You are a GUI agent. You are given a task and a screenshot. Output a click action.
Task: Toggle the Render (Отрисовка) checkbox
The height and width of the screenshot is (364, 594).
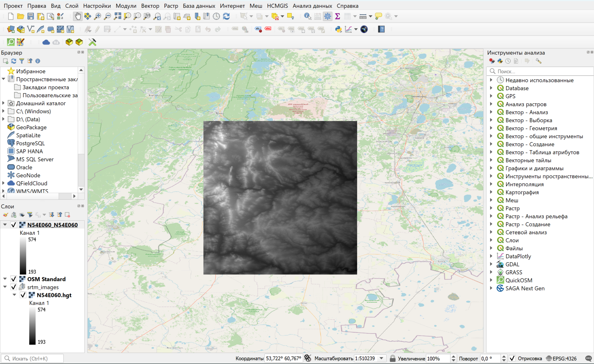coord(512,358)
